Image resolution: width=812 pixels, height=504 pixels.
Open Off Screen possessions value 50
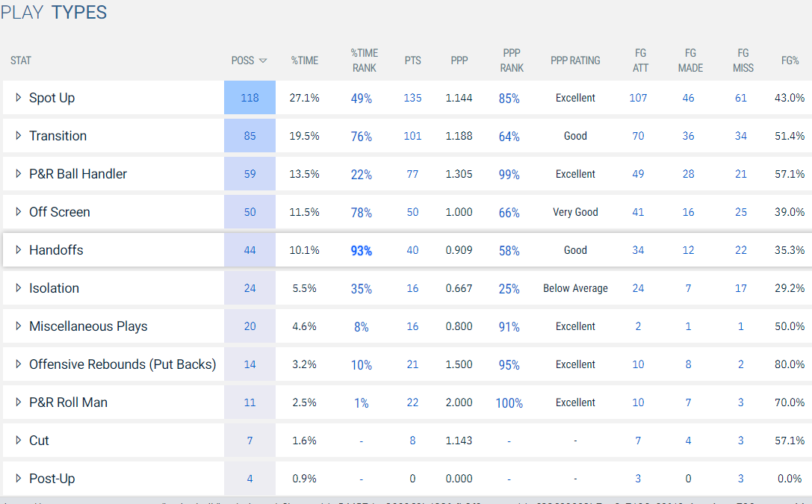[250, 211]
